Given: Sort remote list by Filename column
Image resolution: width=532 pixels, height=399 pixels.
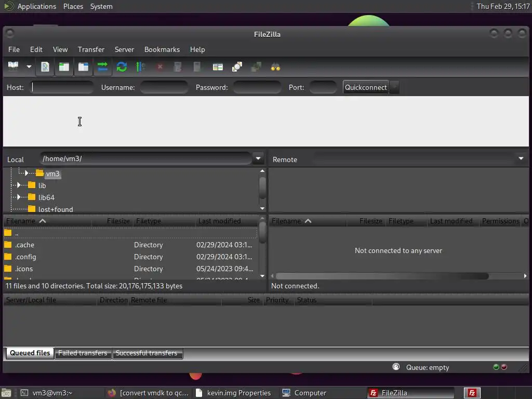Looking at the screenshot, I should click(308, 221).
